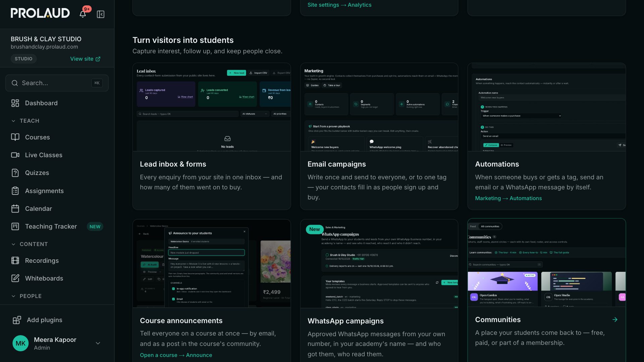Collapse the CONTENT section
Image resolution: width=644 pixels, height=362 pixels.
coord(30,244)
